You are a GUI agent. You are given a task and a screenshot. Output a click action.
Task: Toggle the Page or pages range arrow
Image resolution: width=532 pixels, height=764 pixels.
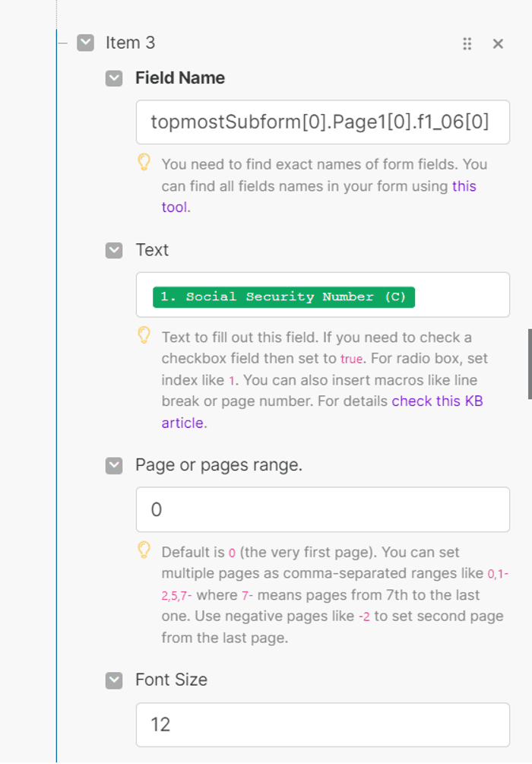click(114, 465)
